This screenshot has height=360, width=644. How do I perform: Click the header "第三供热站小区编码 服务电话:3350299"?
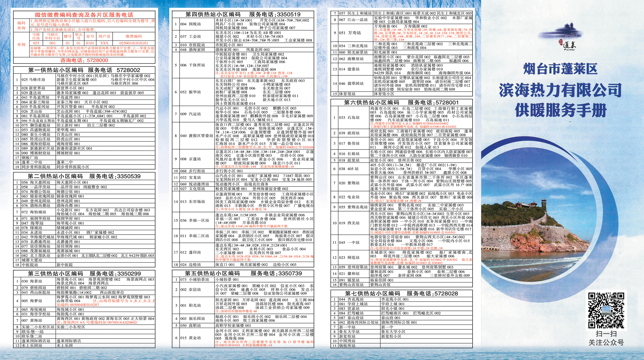[x=84, y=273]
